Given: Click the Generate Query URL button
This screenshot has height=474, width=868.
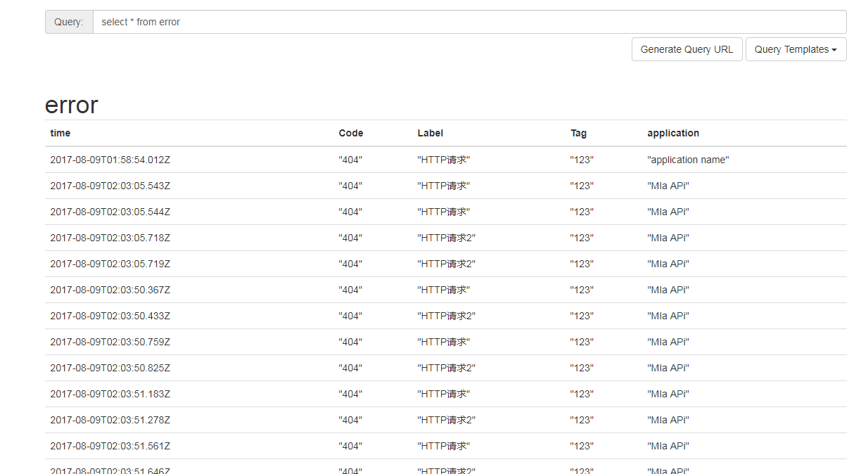Looking at the screenshot, I should click(x=687, y=49).
